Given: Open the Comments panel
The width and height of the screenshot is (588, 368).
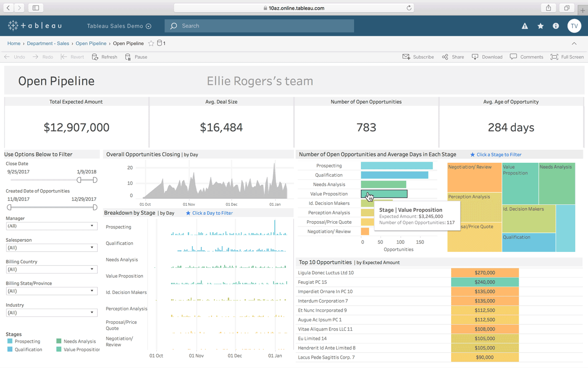Looking at the screenshot, I should [527, 57].
